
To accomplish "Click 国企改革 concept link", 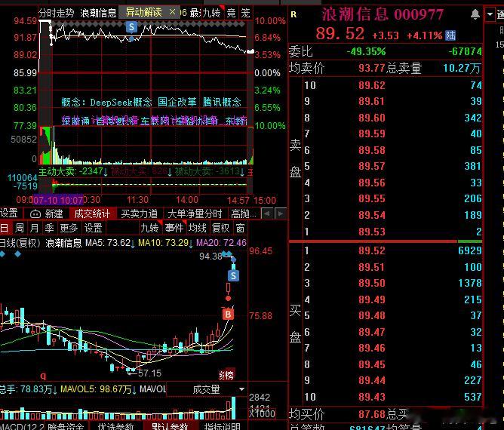I will [177, 102].
